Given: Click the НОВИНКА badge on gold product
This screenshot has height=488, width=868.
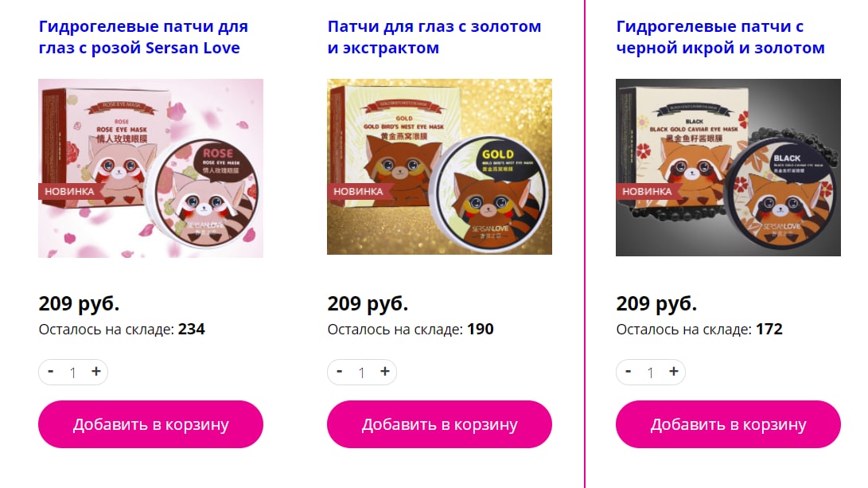Looking at the screenshot, I should click(x=358, y=191).
